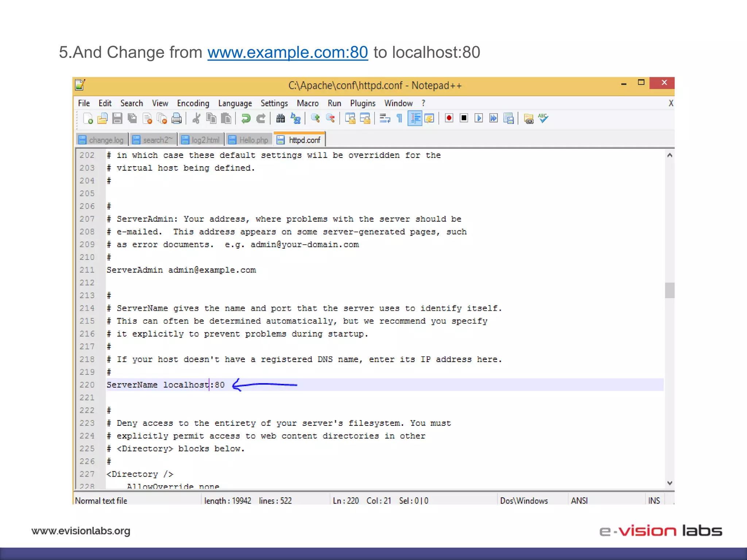Switch to the change.log tab

(x=102, y=140)
